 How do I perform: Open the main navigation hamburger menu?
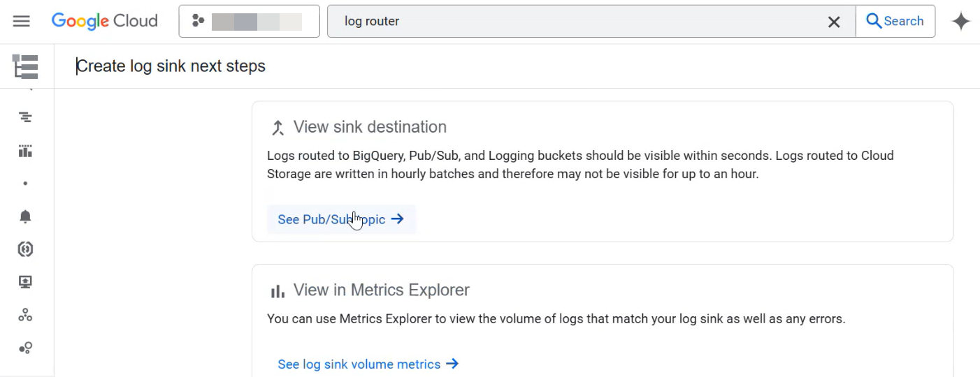click(22, 21)
